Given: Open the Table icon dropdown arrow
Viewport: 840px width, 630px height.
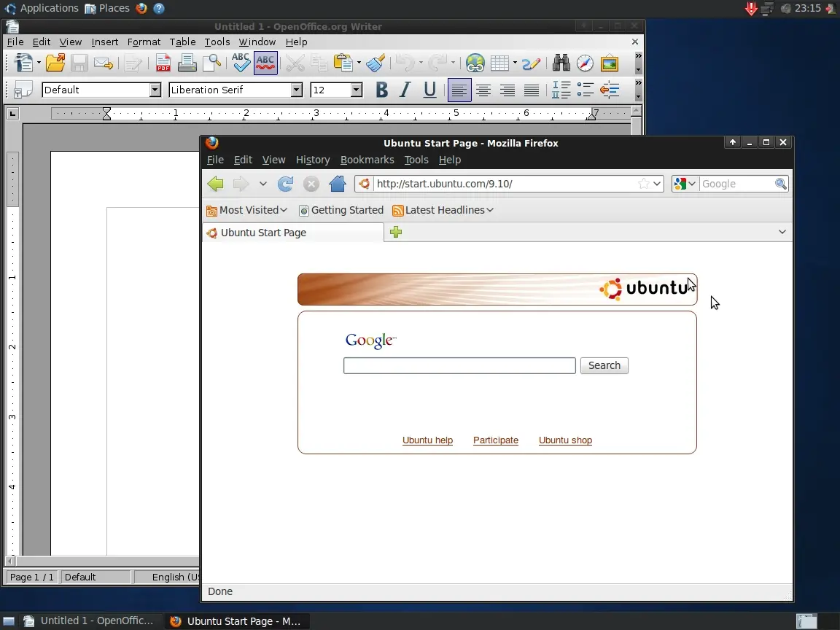Looking at the screenshot, I should pyautogui.click(x=515, y=63).
